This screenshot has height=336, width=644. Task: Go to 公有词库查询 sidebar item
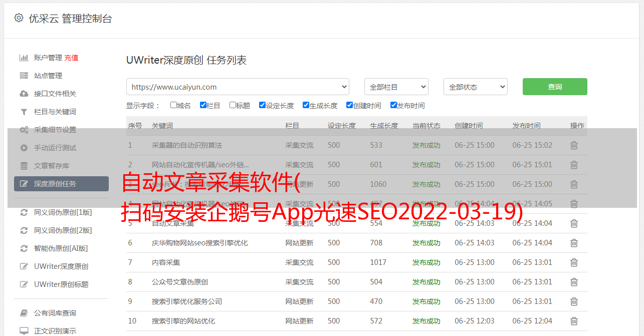pyautogui.click(x=55, y=313)
